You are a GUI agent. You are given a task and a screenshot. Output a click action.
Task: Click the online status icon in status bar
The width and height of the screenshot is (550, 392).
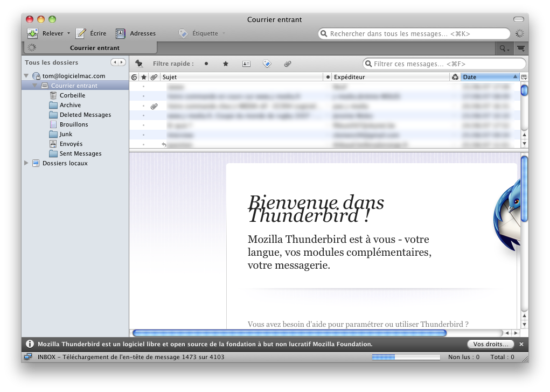pyautogui.click(x=28, y=357)
